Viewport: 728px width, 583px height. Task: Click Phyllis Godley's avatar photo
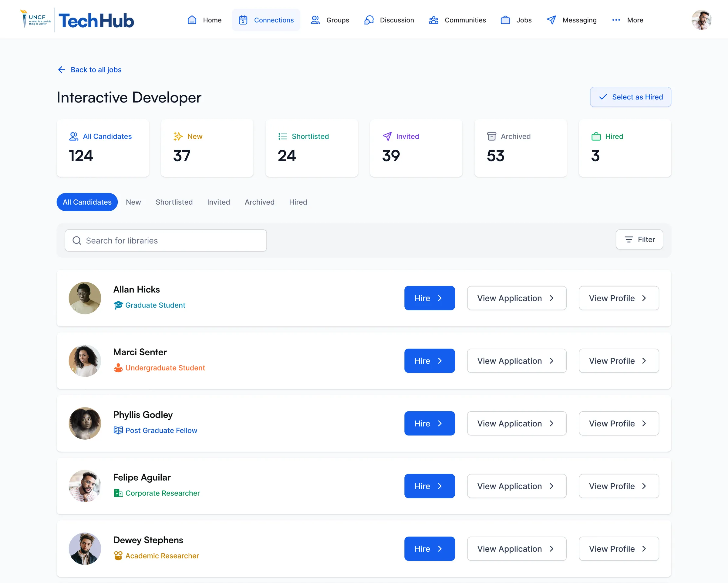coord(85,423)
